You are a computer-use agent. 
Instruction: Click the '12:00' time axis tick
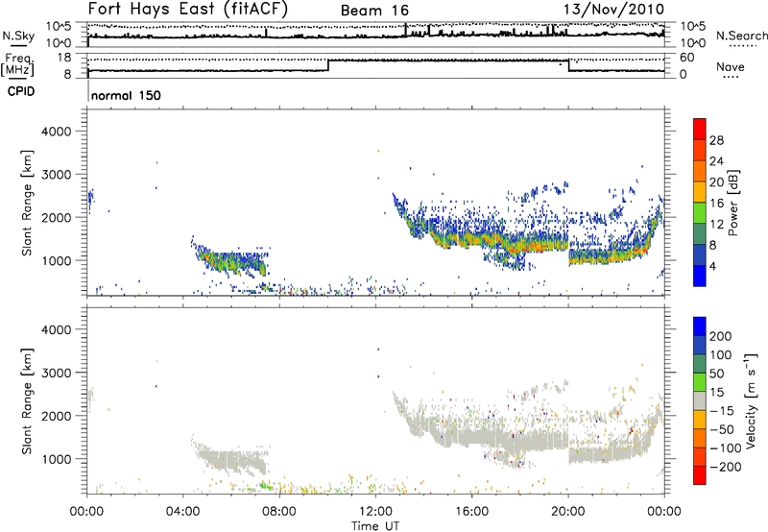tap(375, 512)
